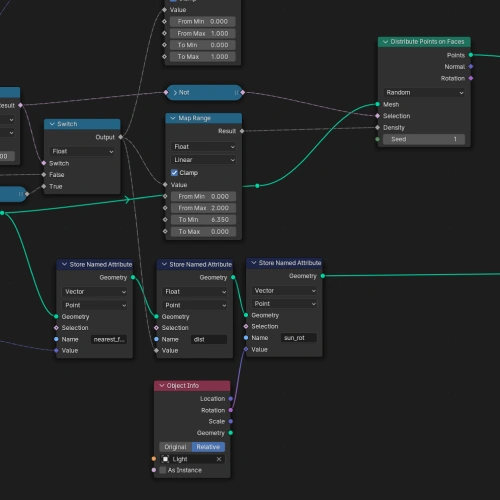Click the Density input socket on Distribute Points

click(377, 128)
